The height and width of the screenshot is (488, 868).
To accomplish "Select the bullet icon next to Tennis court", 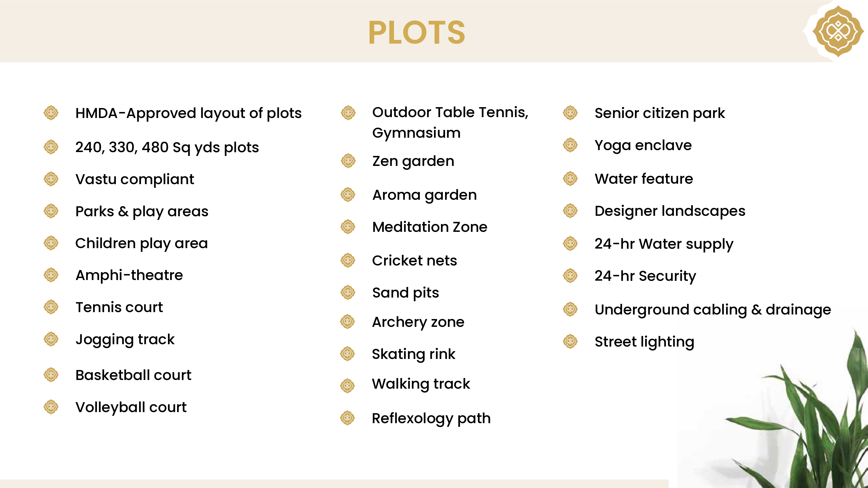I will coord(51,307).
